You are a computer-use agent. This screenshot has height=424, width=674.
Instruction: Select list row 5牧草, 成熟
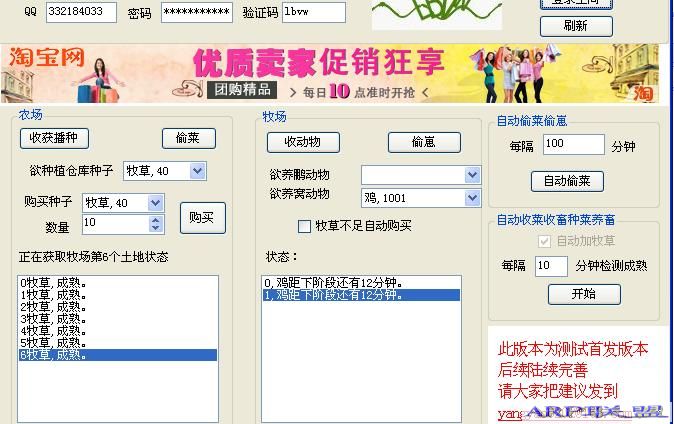(117, 343)
